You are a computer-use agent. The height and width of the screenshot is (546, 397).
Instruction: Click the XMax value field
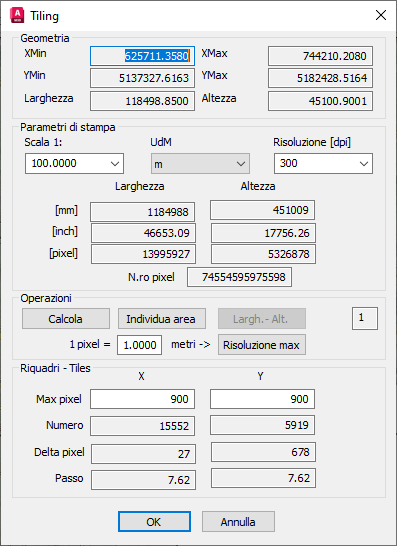pos(320,56)
